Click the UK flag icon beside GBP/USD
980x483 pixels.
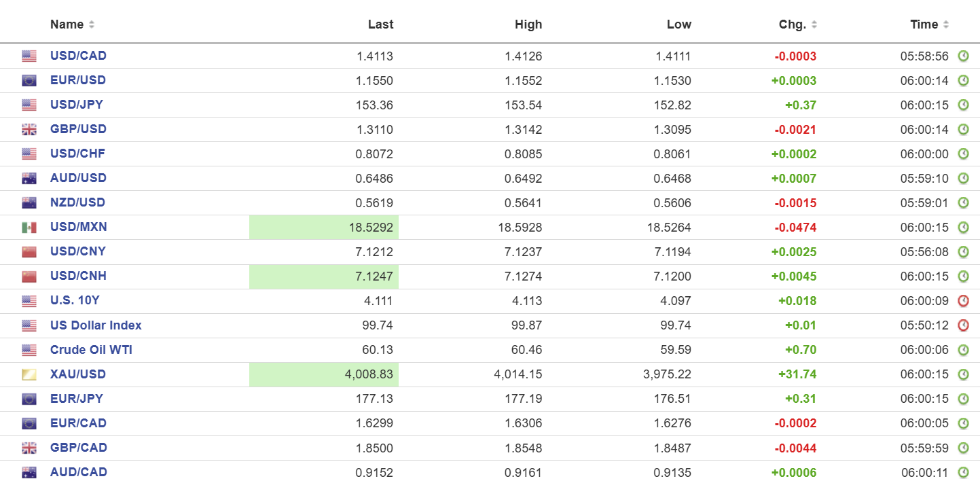coord(29,130)
